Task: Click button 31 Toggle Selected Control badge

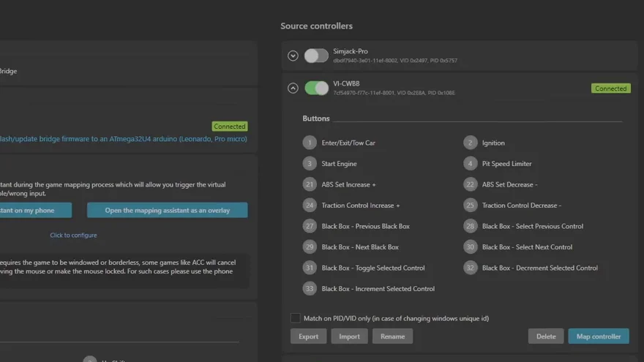Action: tap(310, 268)
